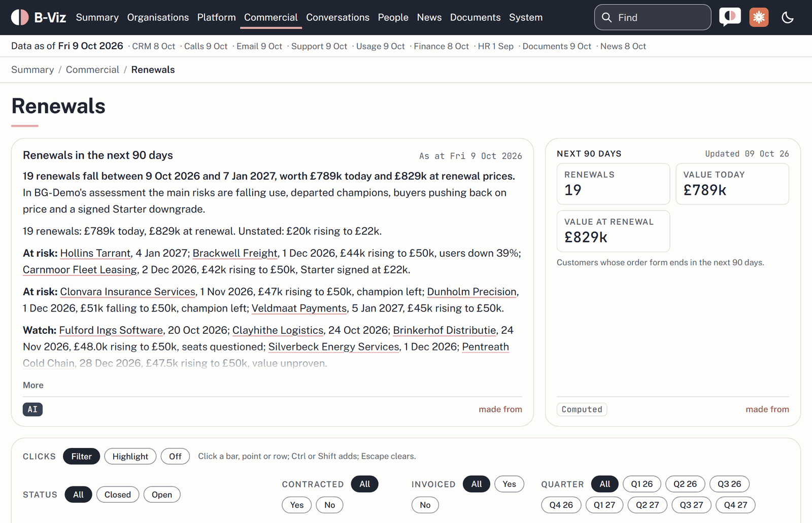The width and height of the screenshot is (812, 523).
Task: Click the Summary breadcrumb link
Action: [x=32, y=69]
